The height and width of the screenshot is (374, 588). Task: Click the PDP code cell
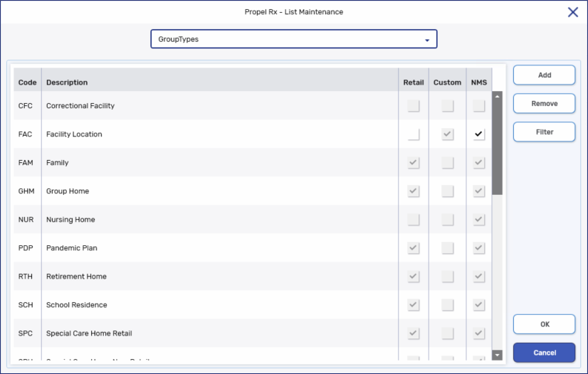click(x=27, y=248)
